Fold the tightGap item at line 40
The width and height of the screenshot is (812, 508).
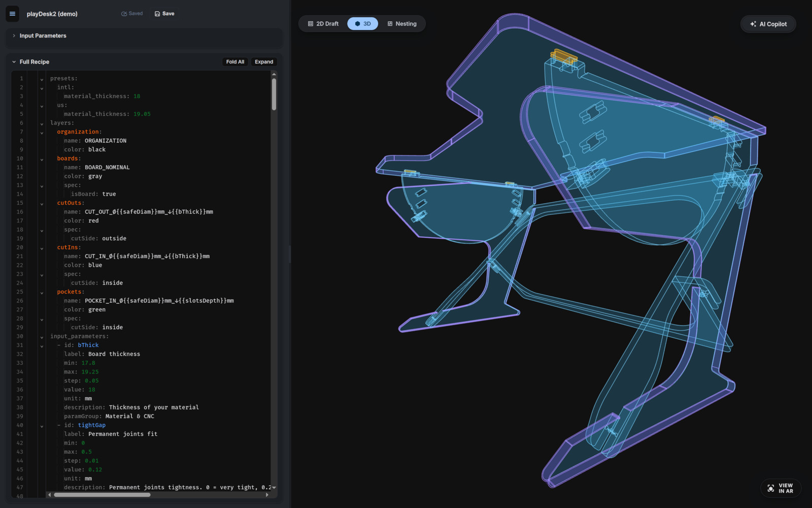(x=42, y=426)
